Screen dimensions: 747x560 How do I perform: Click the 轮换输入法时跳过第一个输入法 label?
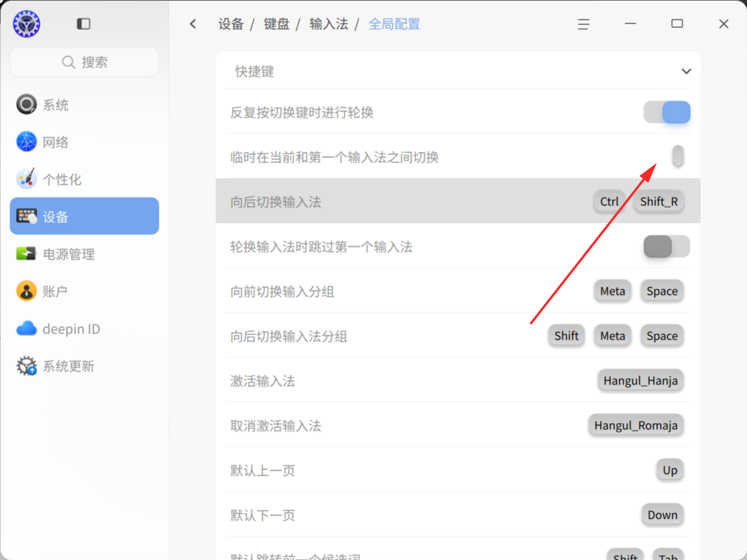(x=321, y=247)
